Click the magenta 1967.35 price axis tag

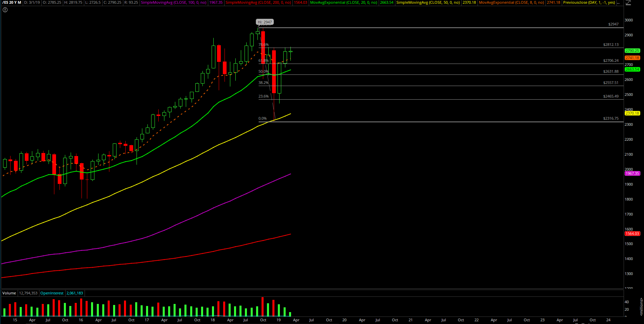pyautogui.click(x=632, y=173)
